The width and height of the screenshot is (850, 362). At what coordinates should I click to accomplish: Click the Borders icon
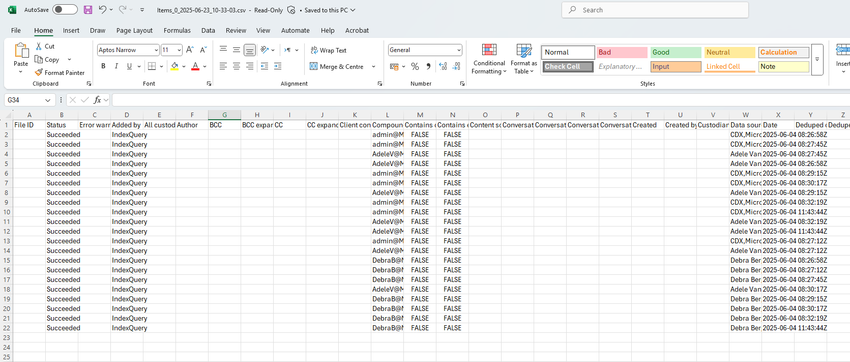point(152,66)
